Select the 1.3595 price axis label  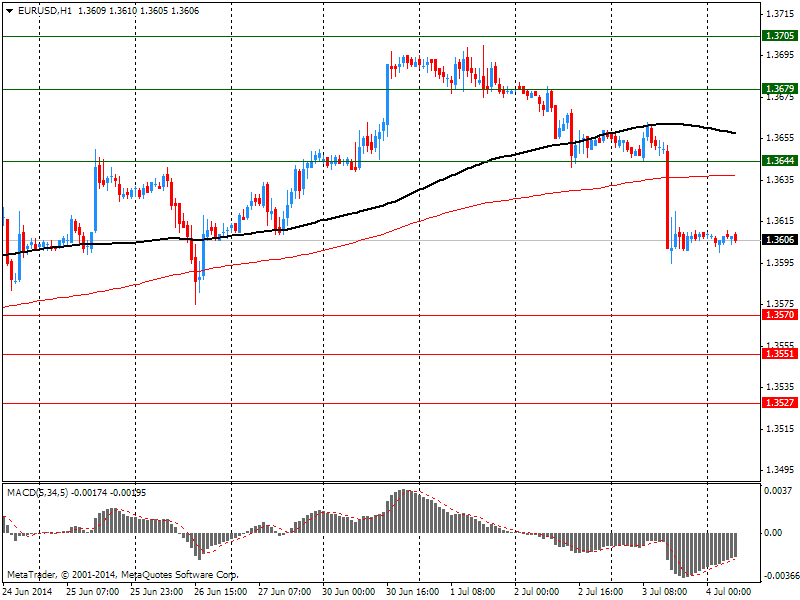tap(780, 263)
